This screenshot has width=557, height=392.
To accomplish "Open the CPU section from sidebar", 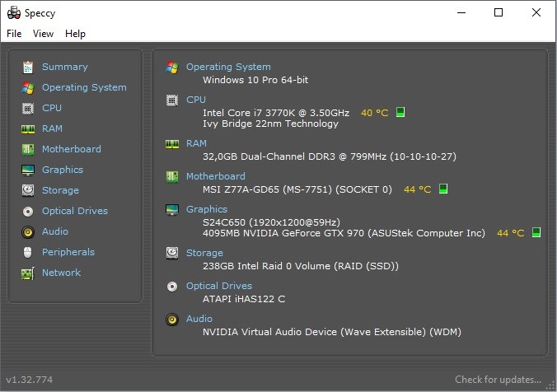I will 52,108.
